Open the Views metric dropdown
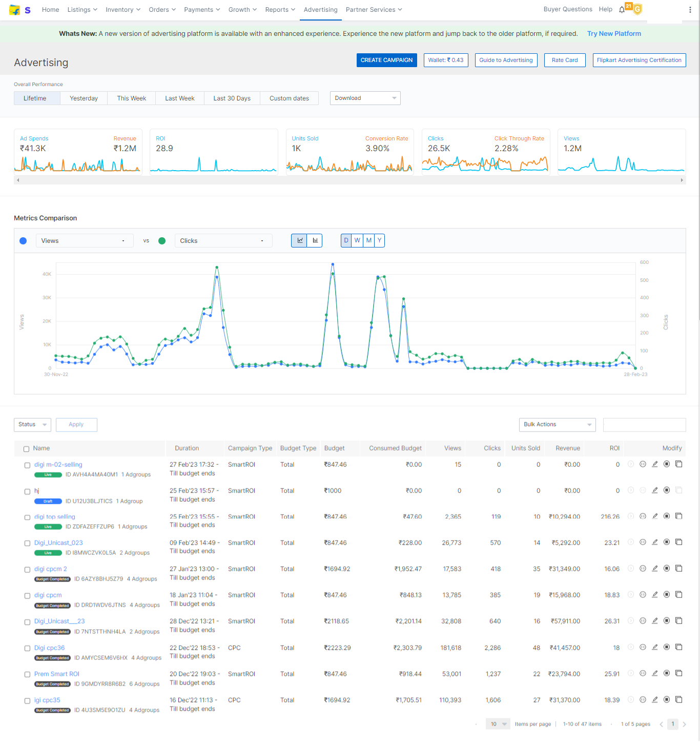Image resolution: width=700 pixels, height=742 pixels. pos(85,241)
